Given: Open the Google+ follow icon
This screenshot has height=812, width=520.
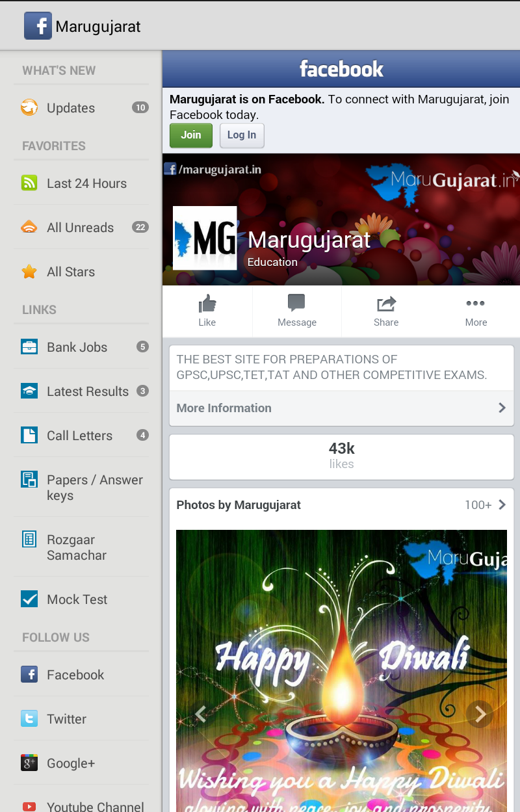Looking at the screenshot, I should click(29, 763).
